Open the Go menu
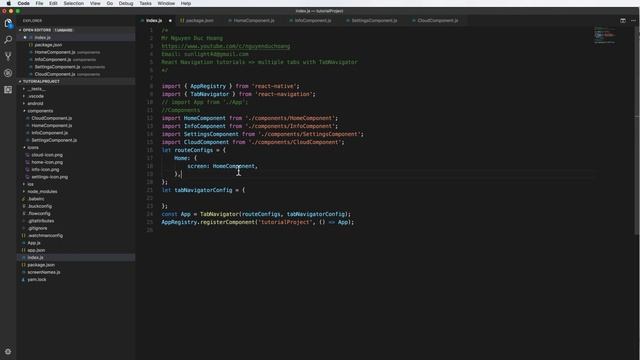640x360 pixels. (110, 3)
